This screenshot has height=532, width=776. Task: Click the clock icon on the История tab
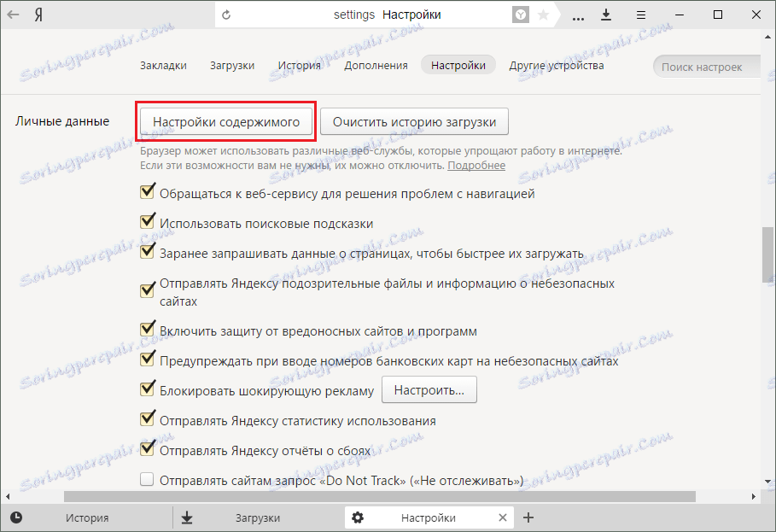click(16, 517)
